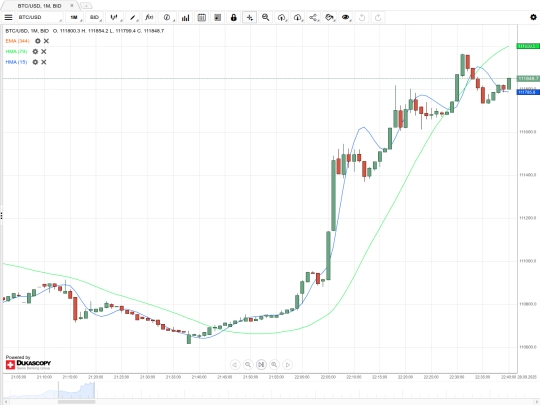Click the undo arrow
540x405 pixels.
pyautogui.click(x=362, y=17)
